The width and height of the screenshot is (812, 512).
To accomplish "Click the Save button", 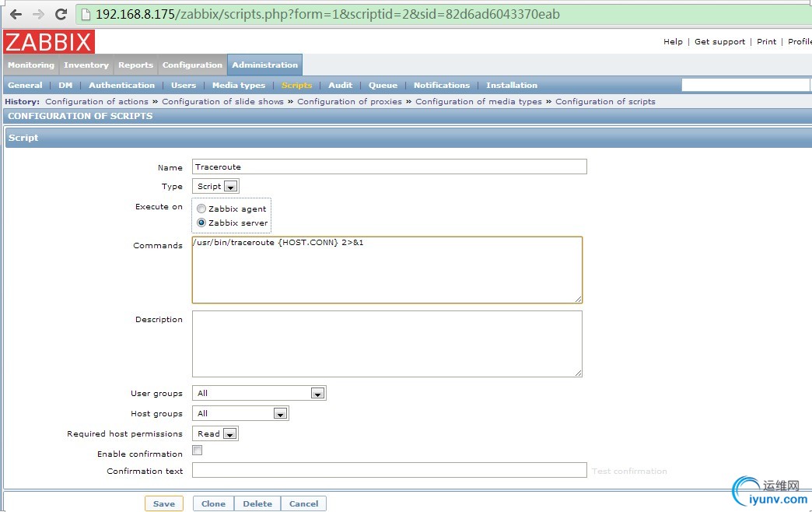I will 164,503.
